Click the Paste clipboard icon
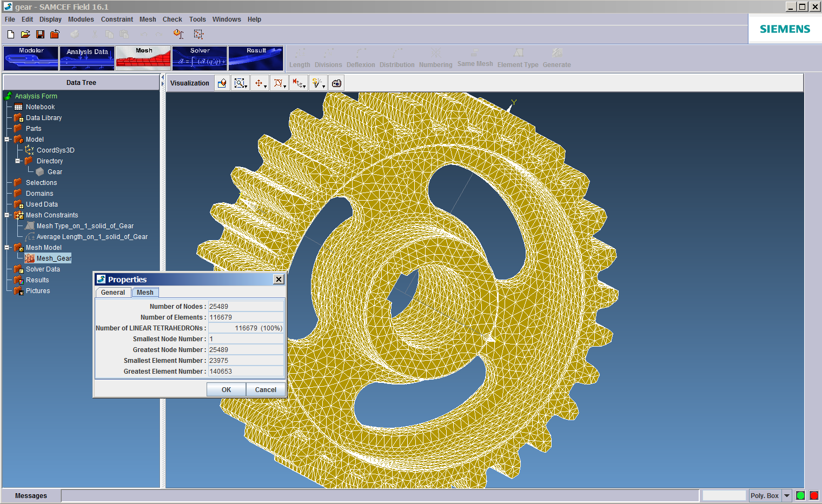Image resolution: width=822 pixels, height=504 pixels. 124,34
